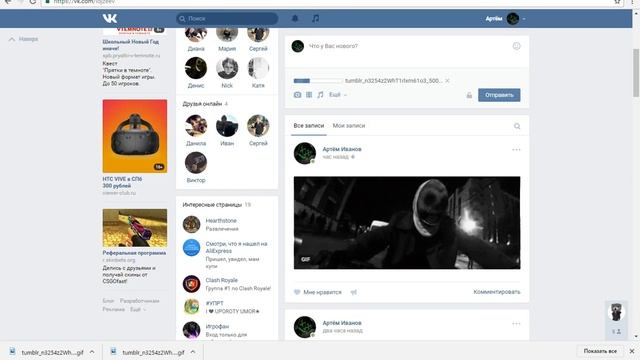Cancel the tumblr gif upload with the X
The image size is (640, 360).
click(447, 81)
